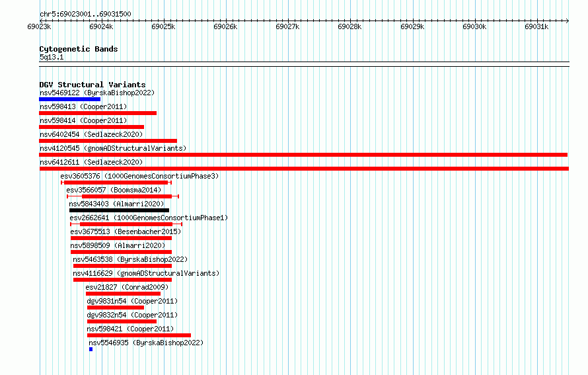Open esv21827 (Conrad2009) label
588x375 pixels.
[x=127, y=287]
